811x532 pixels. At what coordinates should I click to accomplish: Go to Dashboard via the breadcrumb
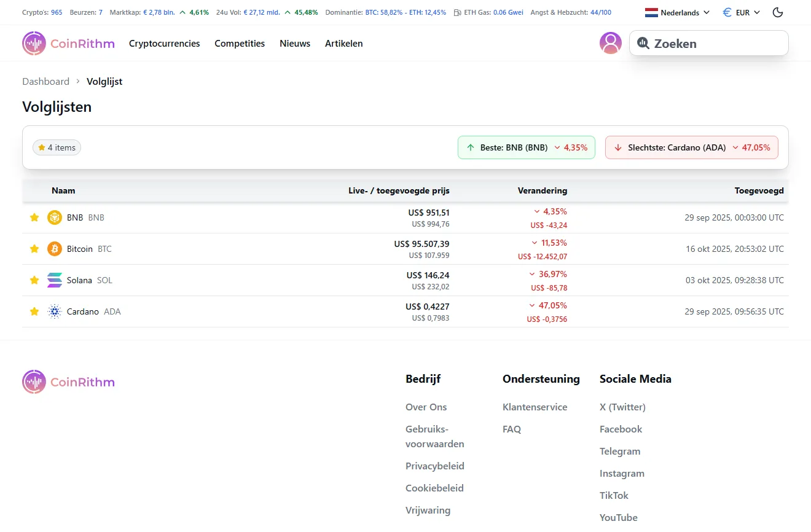pos(45,81)
